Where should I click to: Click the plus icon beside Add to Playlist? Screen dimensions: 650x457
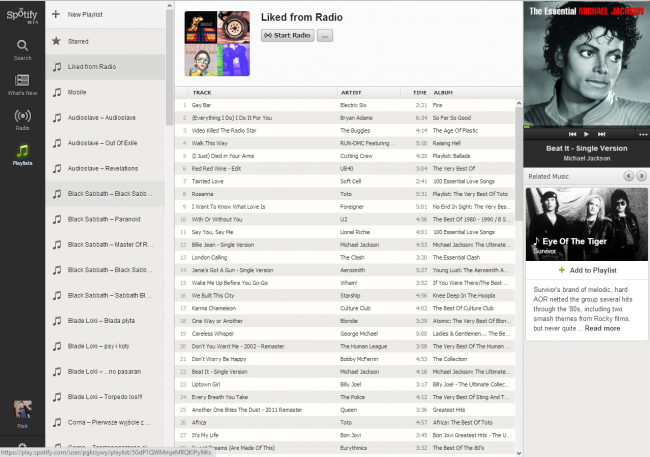click(561, 270)
